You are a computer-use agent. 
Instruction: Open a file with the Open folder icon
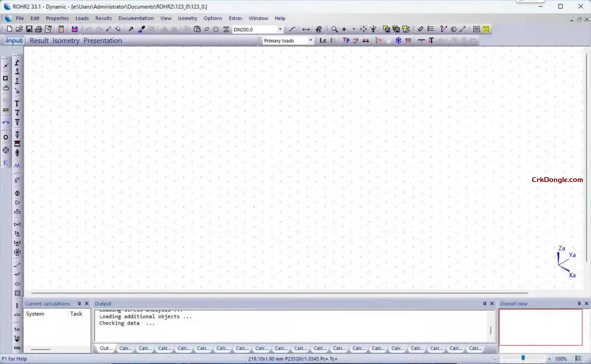19,29
